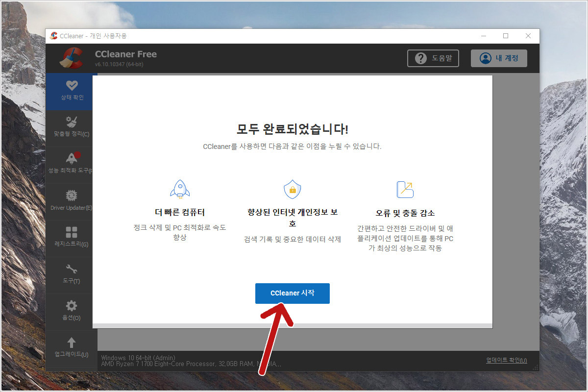Click the v6.10.10347 (64-bit) version text
This screenshot has height=392, width=588.
[x=119, y=65]
